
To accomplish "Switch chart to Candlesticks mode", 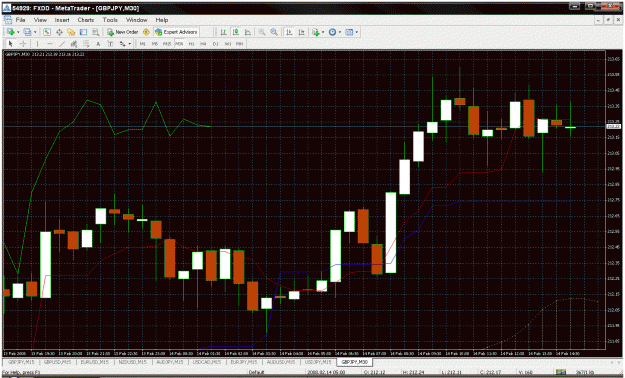I will coord(236,32).
